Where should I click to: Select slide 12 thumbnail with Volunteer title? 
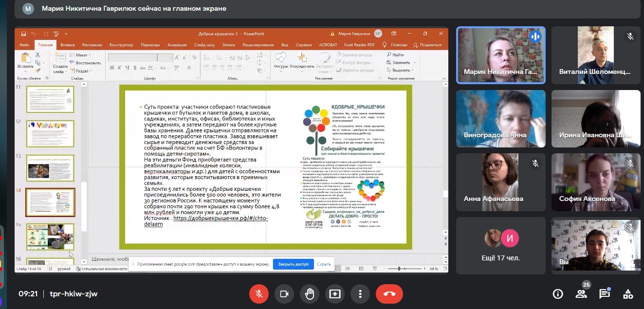point(50,133)
